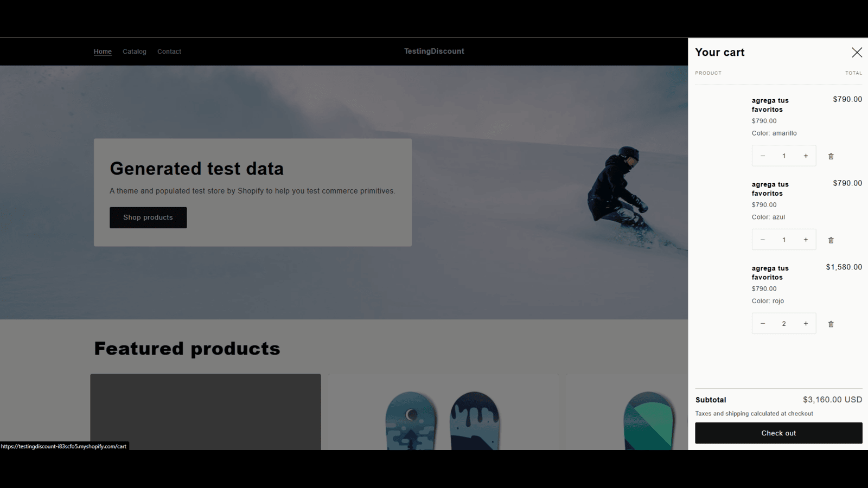Open the rojo 'agrega tus favoritos' product link
This screenshot has width=868, height=488.
(770, 273)
